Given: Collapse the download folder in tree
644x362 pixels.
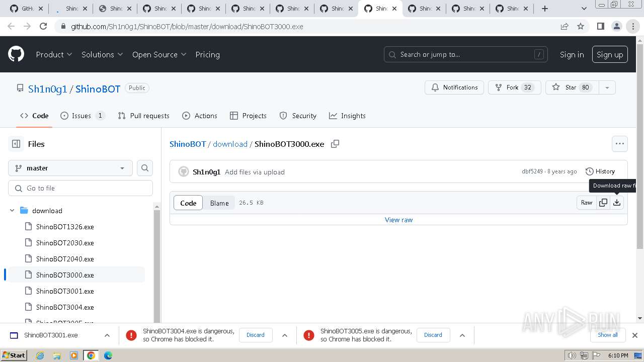Looking at the screenshot, I should click(13, 211).
